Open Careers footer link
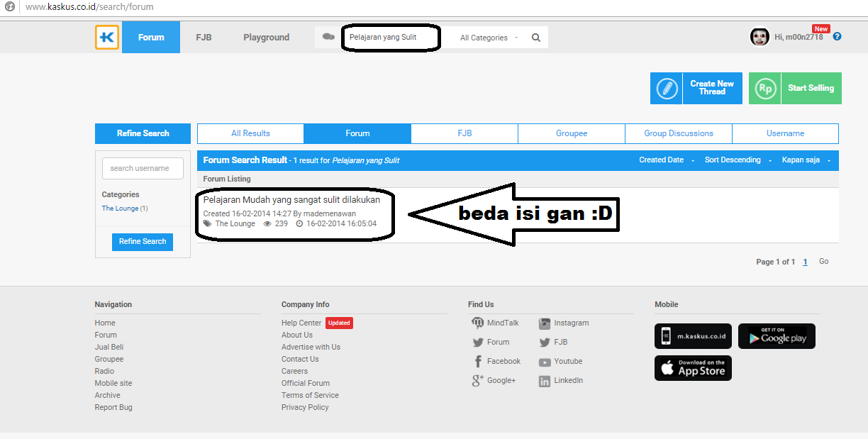Viewport: 868px width, 439px height. [x=294, y=372]
